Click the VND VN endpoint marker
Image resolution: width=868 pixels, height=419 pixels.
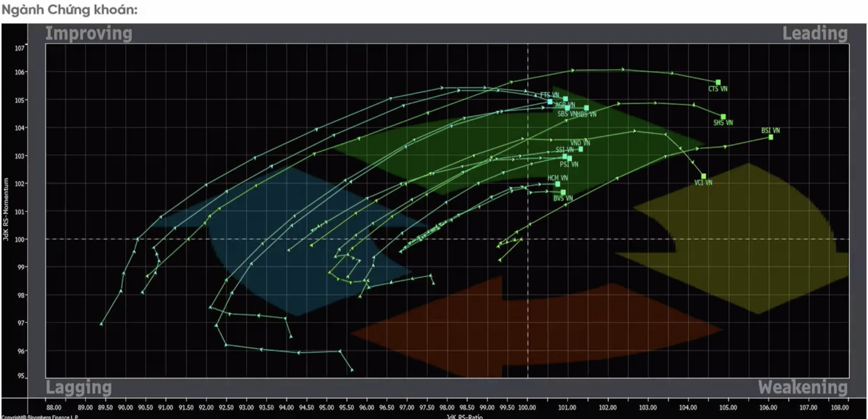coord(581,149)
